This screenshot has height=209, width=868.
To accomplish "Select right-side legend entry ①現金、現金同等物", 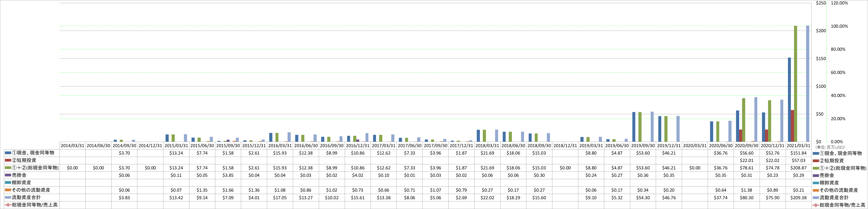I will pos(837,153).
